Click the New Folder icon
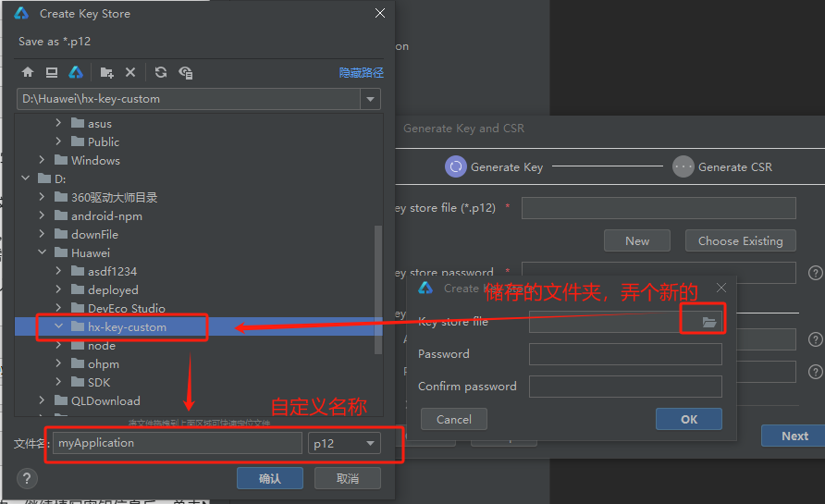 click(x=107, y=72)
